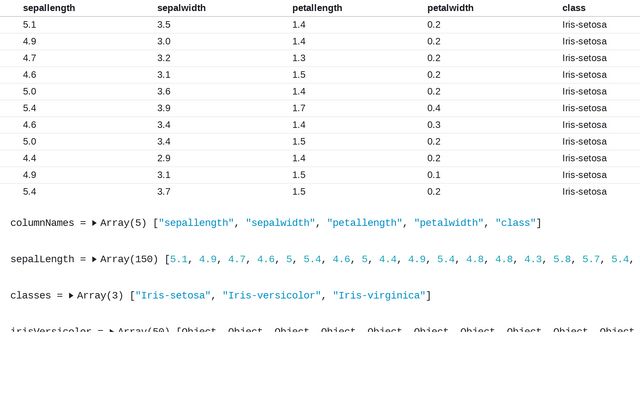Click the "Iris-versicolor" string in classes array
This screenshot has height=400, width=640.
270,296
